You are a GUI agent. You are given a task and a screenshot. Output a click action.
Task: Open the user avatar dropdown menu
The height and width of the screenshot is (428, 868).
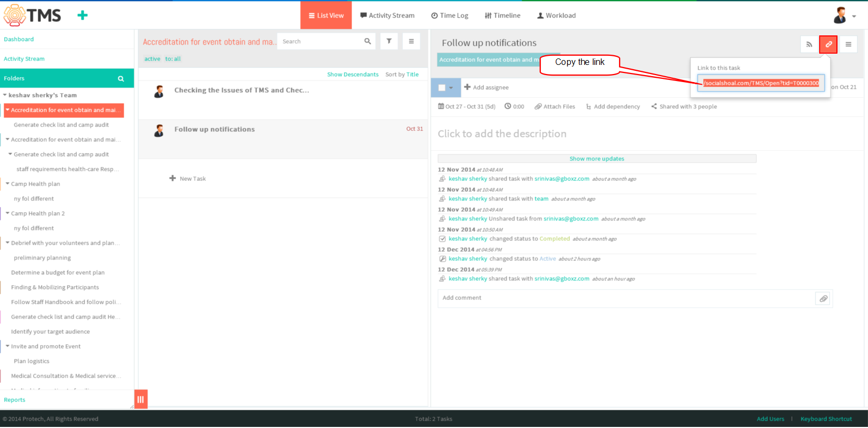point(844,16)
